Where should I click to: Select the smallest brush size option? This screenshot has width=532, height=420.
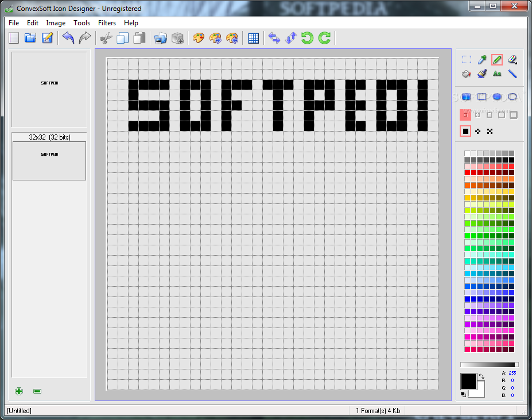[465, 115]
